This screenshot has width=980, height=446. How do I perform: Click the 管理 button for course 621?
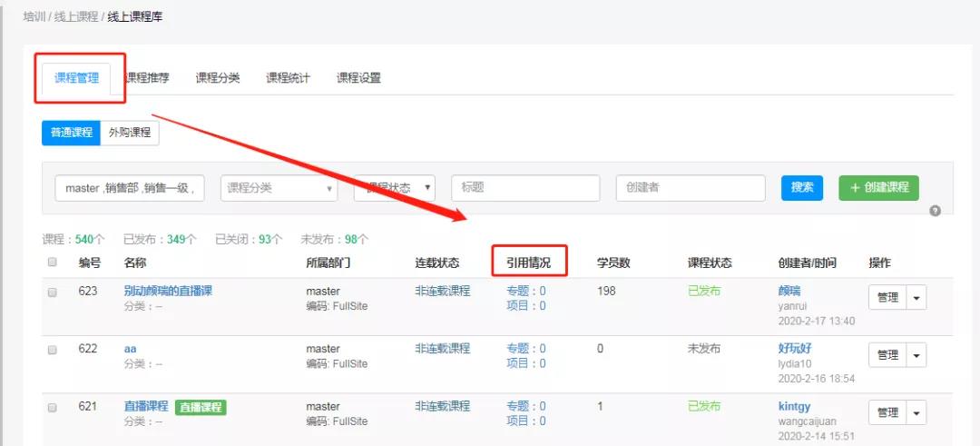(887, 413)
